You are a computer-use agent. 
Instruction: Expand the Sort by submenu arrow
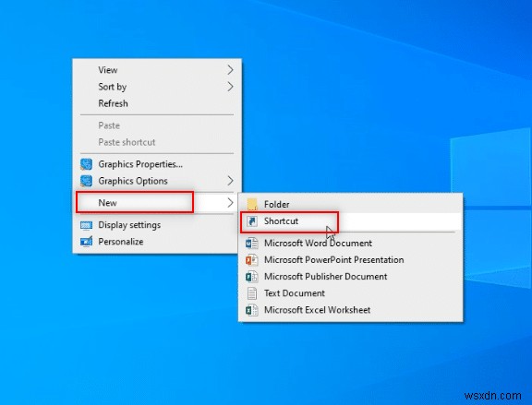click(x=230, y=87)
